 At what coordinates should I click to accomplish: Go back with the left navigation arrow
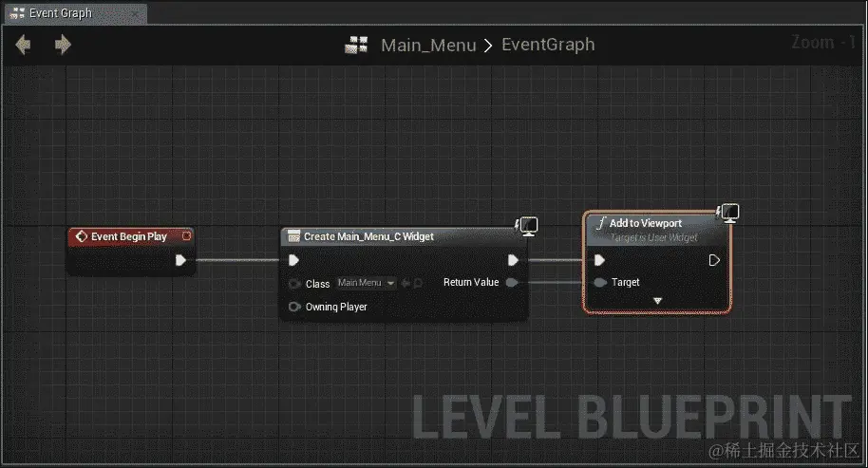pyautogui.click(x=23, y=45)
